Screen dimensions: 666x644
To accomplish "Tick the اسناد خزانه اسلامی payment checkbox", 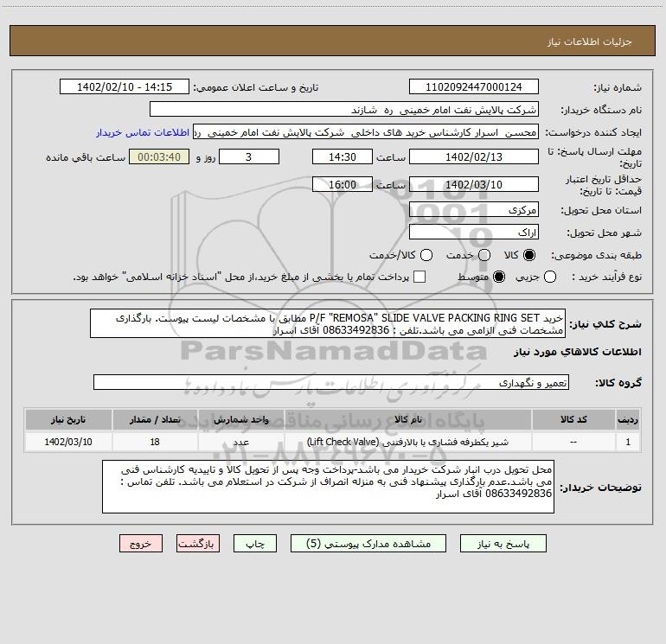I will [x=419, y=277].
